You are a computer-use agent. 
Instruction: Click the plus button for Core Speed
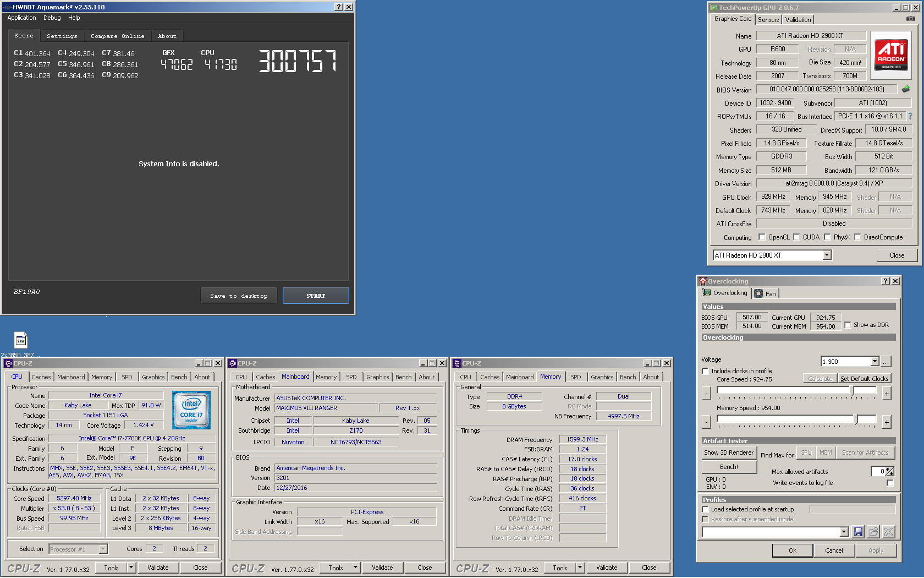pos(887,394)
